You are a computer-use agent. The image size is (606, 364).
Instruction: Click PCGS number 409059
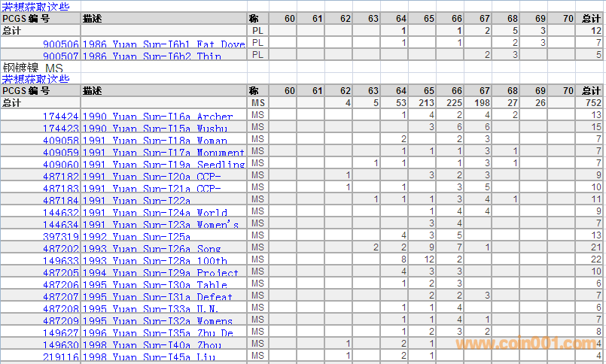tap(60, 153)
